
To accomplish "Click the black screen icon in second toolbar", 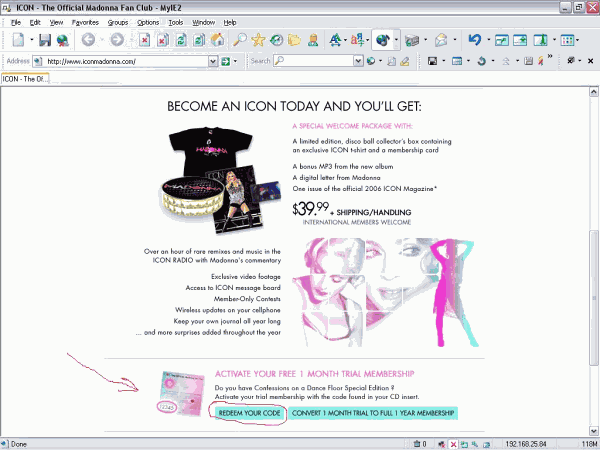I will pyautogui.click(x=432, y=61).
